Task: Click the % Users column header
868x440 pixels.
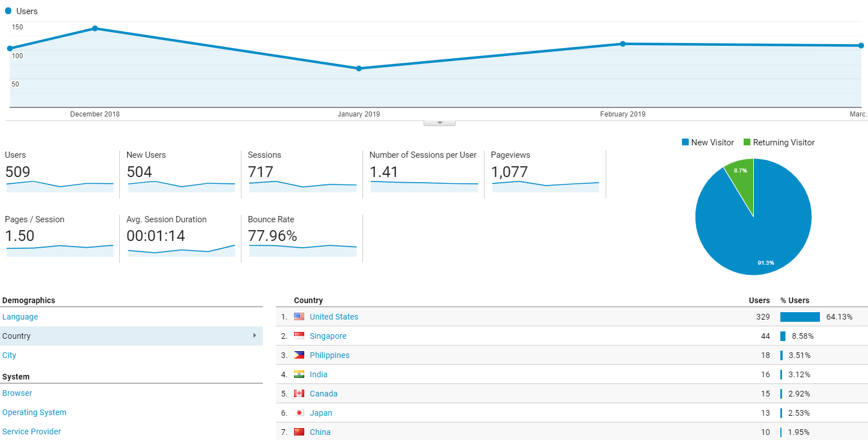Action: pos(795,300)
